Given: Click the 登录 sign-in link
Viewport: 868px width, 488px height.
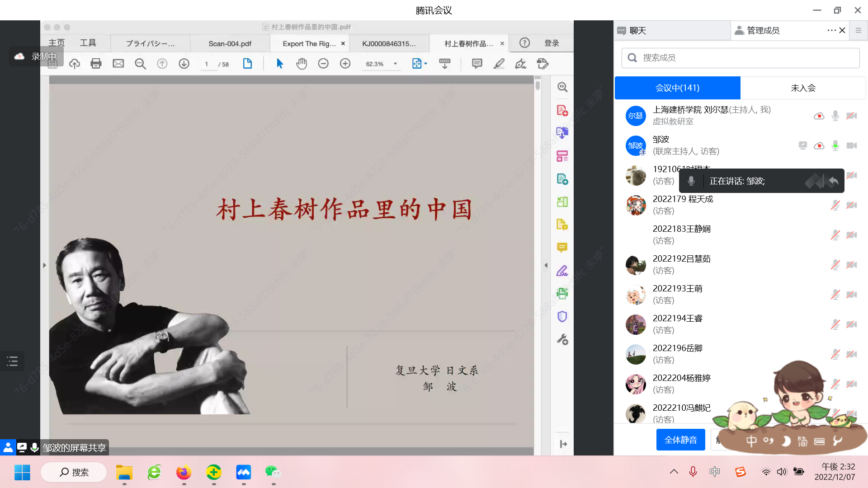Looking at the screenshot, I should coord(551,43).
